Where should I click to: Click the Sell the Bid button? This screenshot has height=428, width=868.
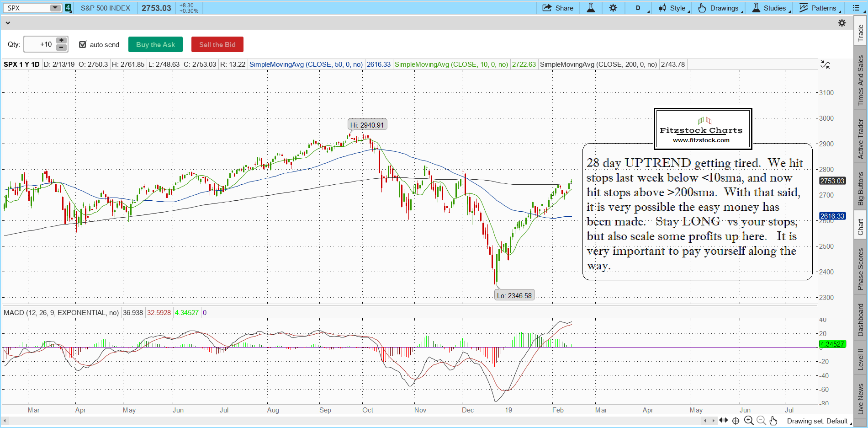[x=217, y=44]
